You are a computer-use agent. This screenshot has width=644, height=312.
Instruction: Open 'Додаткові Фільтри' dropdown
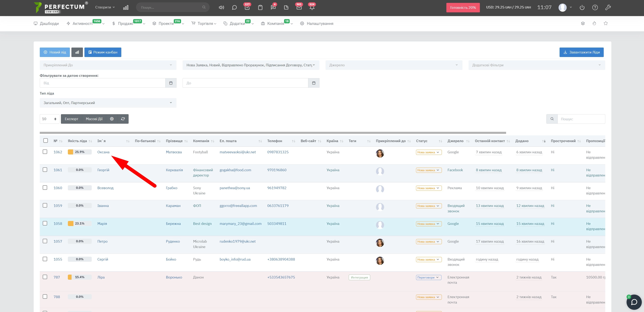coord(537,65)
